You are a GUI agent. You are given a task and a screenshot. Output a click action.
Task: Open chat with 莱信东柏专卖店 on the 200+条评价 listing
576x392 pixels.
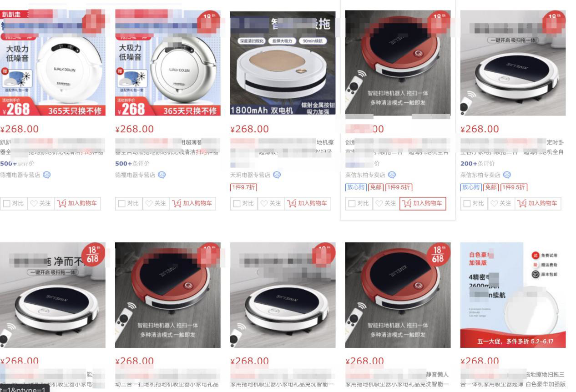tap(507, 175)
